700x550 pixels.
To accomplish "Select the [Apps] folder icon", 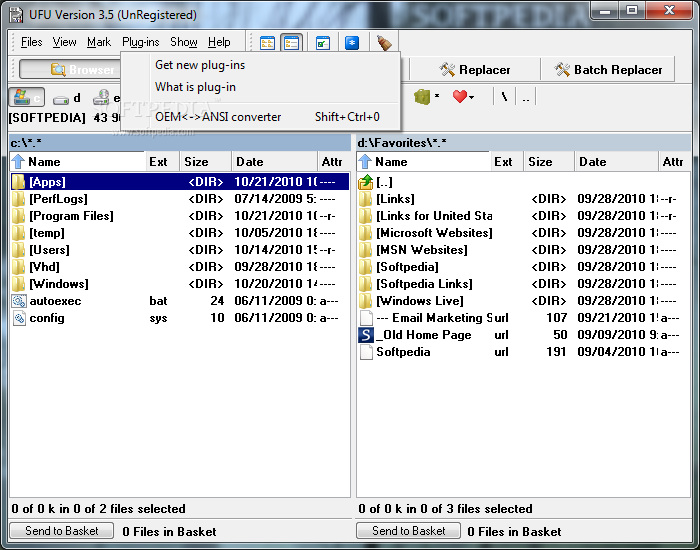I will [x=18, y=182].
